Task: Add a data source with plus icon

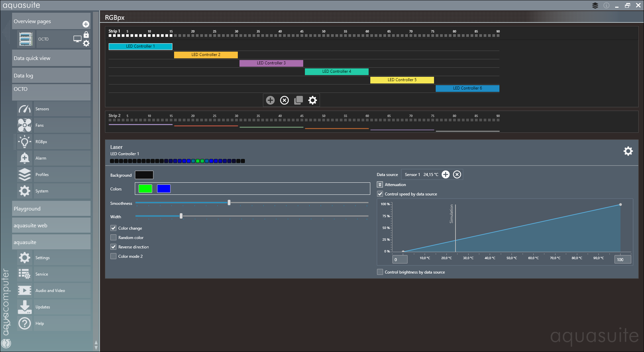Action: (x=445, y=175)
